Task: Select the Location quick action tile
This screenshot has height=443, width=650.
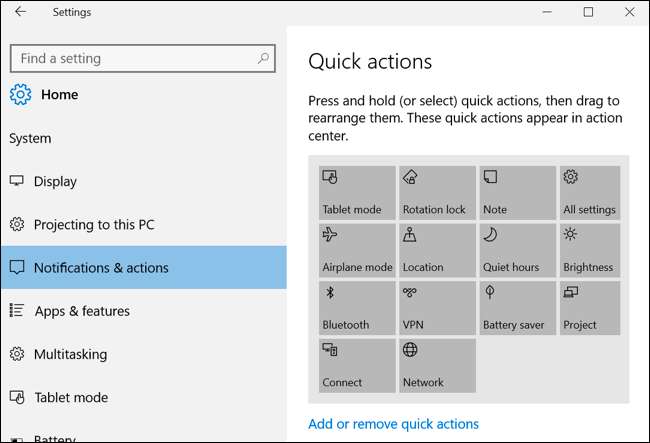Action: [437, 250]
